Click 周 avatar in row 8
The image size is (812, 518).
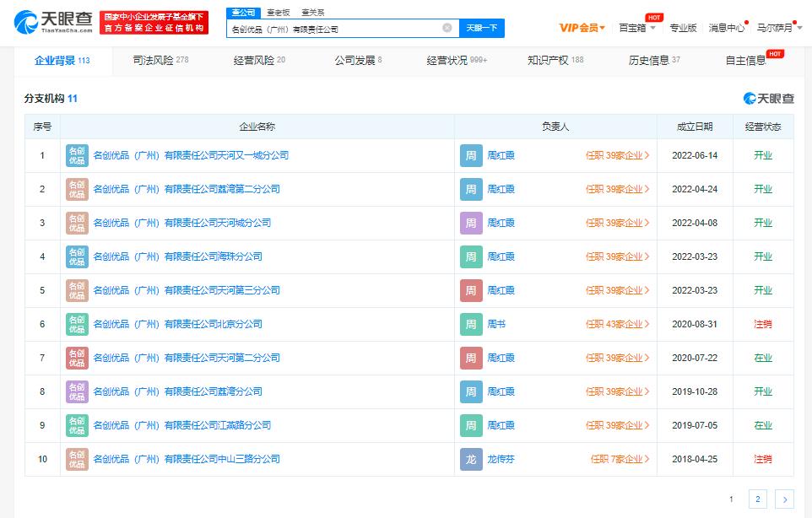(x=471, y=391)
